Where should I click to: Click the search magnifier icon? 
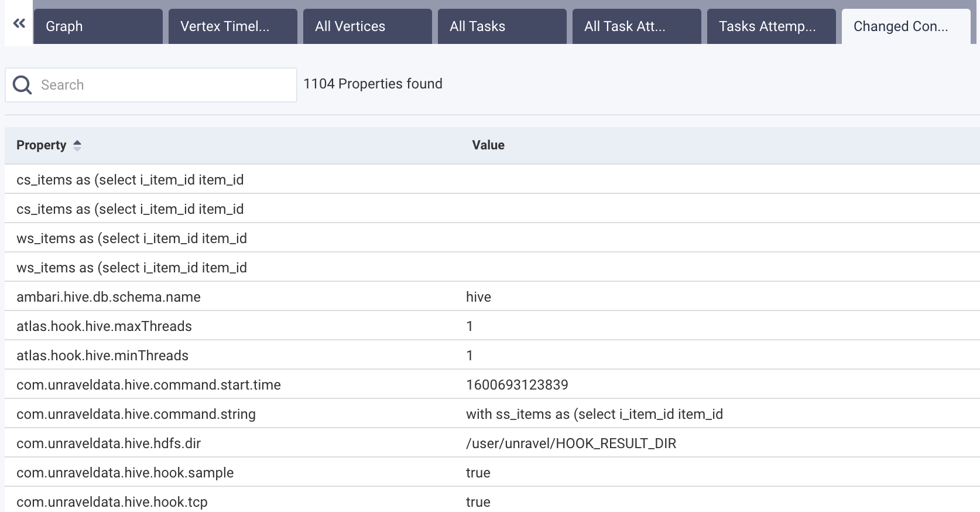[x=22, y=85]
